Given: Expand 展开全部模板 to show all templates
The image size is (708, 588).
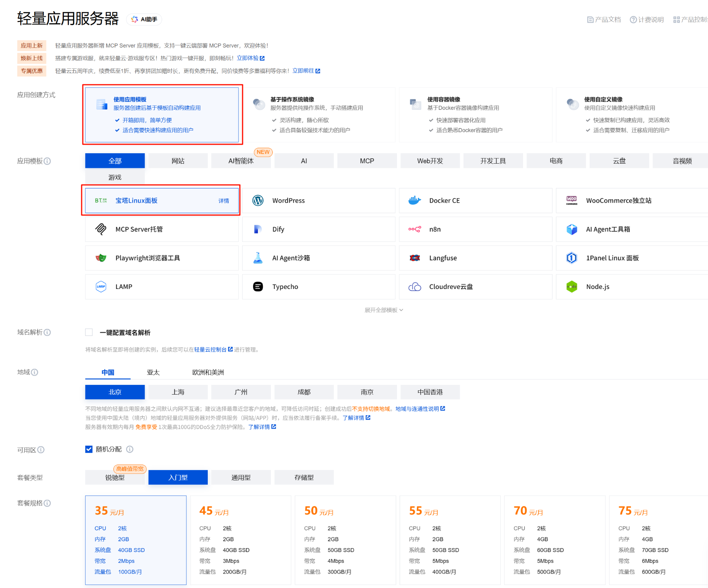Looking at the screenshot, I should click(384, 310).
